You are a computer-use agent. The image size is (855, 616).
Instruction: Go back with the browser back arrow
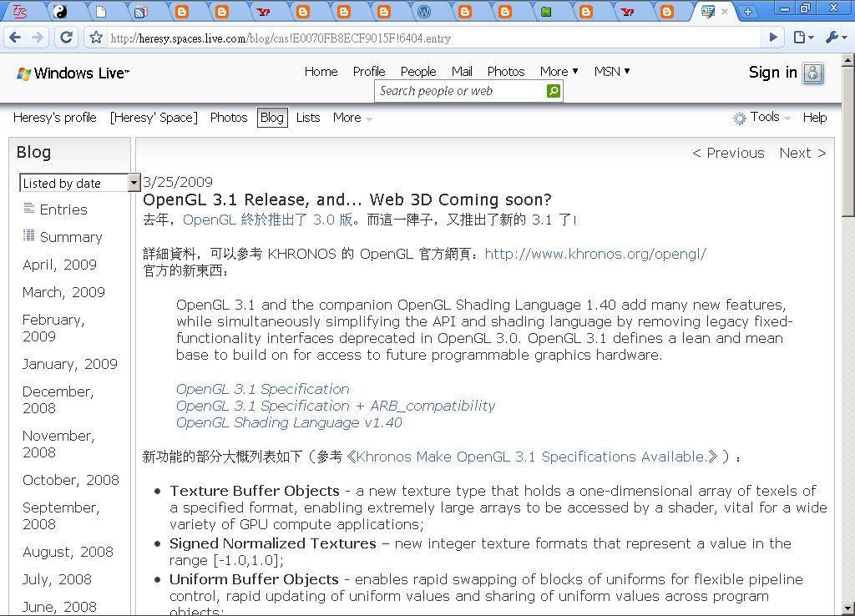click(15, 38)
